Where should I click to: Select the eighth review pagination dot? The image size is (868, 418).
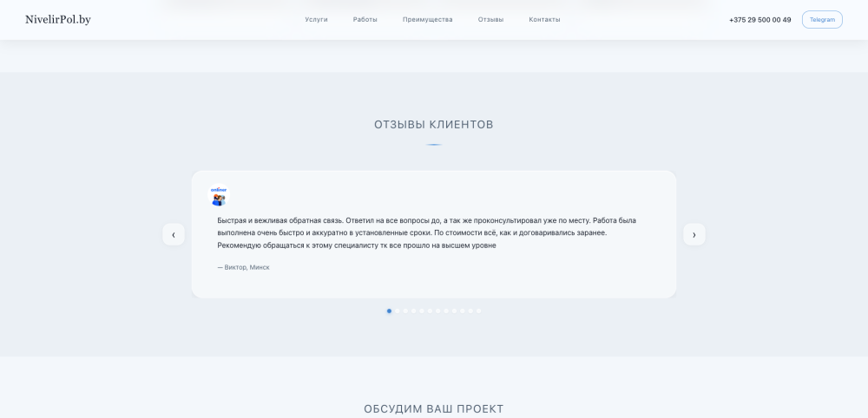pos(446,310)
